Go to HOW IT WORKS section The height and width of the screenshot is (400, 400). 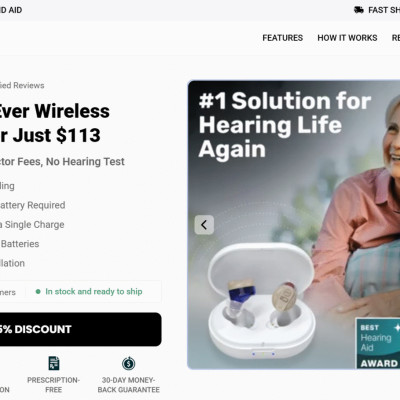(347, 38)
